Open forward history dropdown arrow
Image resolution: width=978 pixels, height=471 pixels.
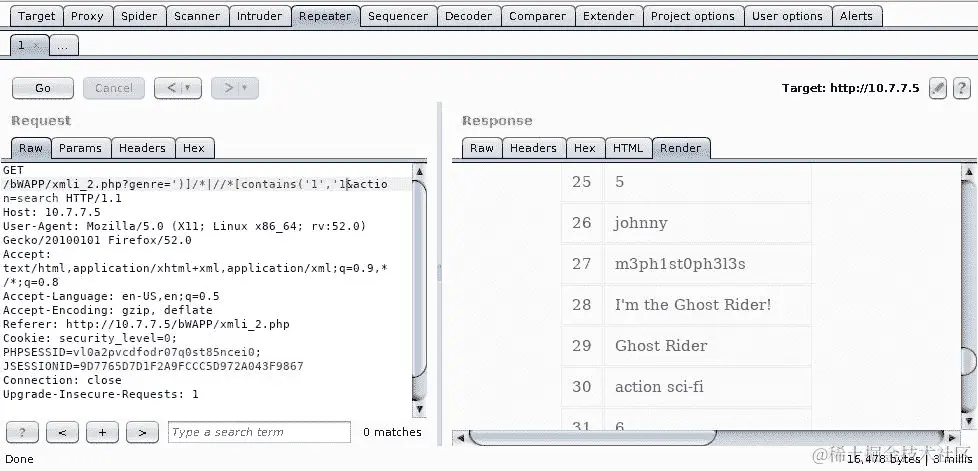pos(245,88)
